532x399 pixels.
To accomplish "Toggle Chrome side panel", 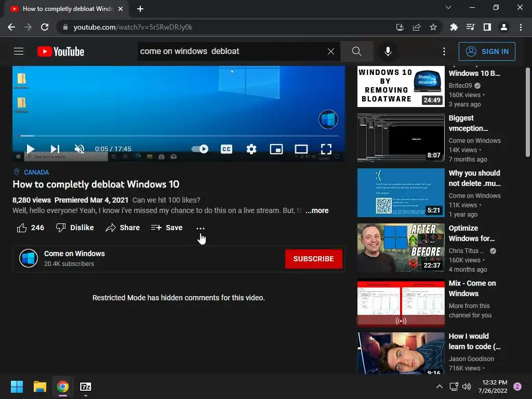I will pyautogui.click(x=487, y=27).
